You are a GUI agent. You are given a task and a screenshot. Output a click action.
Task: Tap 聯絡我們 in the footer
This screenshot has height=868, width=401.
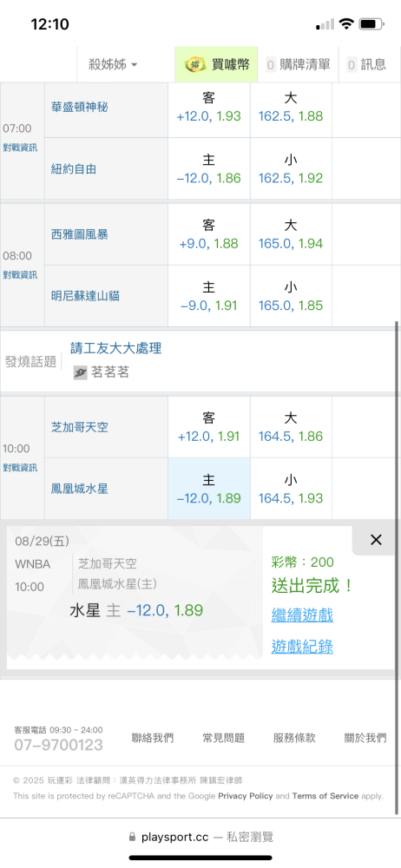[152, 738]
